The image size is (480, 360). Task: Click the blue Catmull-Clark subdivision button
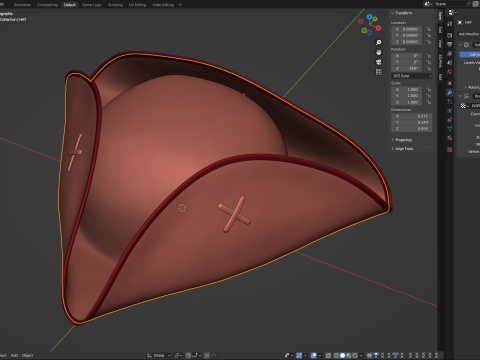pos(470,54)
